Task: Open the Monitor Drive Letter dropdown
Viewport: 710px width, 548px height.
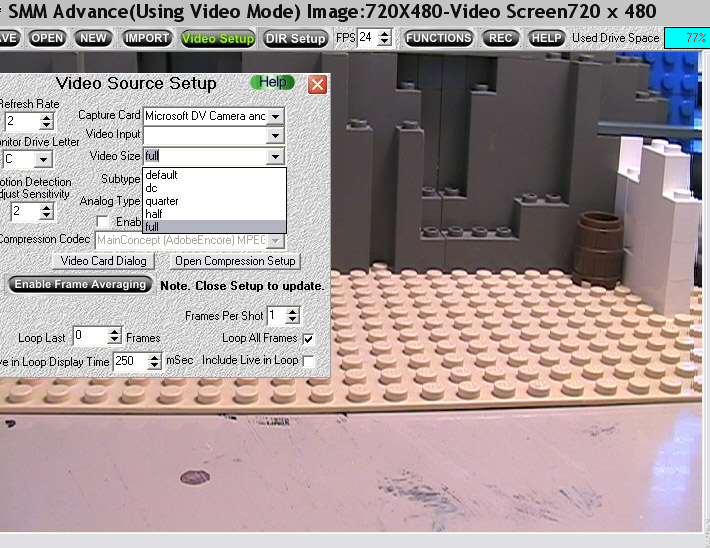Action: 43,159
